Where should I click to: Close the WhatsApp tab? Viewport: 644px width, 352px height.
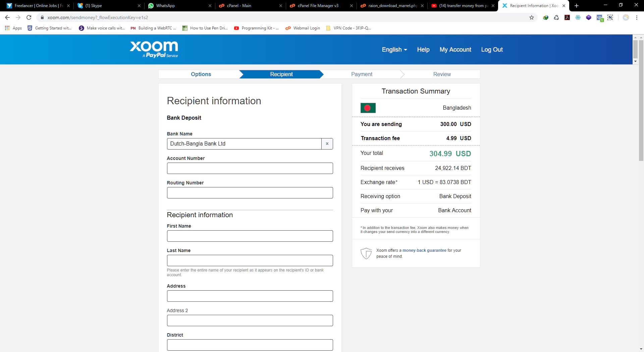(210, 6)
